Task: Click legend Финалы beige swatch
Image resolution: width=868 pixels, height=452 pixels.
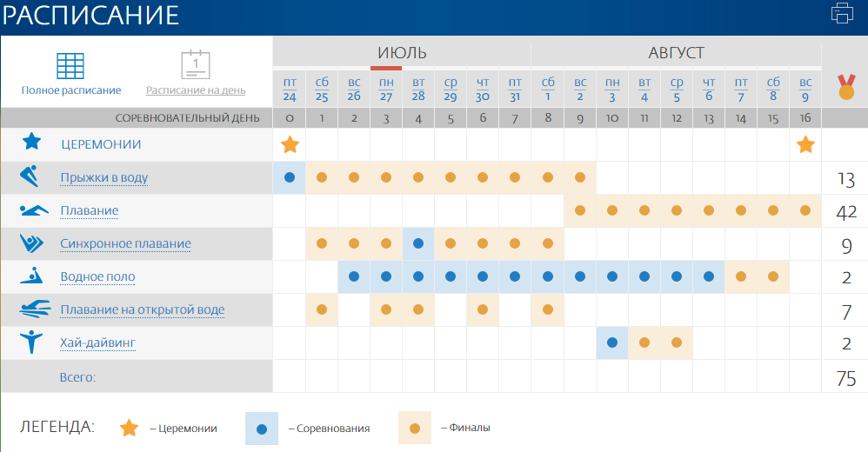Action: pyautogui.click(x=415, y=428)
